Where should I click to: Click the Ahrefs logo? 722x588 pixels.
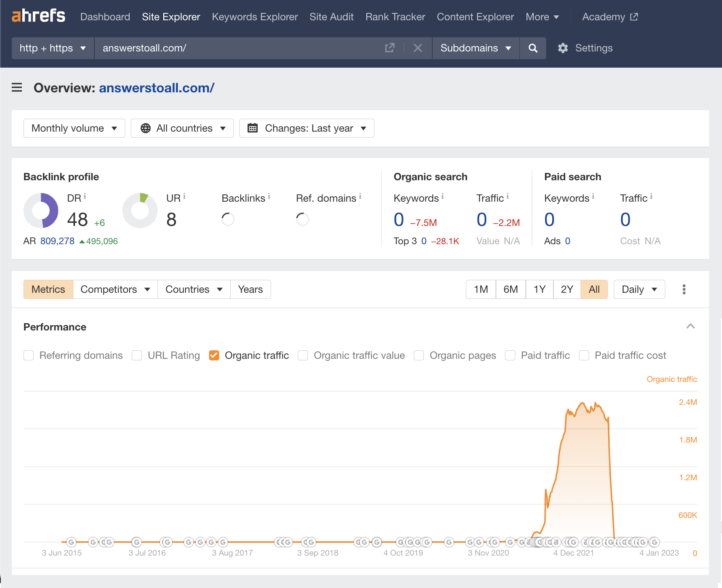click(38, 16)
